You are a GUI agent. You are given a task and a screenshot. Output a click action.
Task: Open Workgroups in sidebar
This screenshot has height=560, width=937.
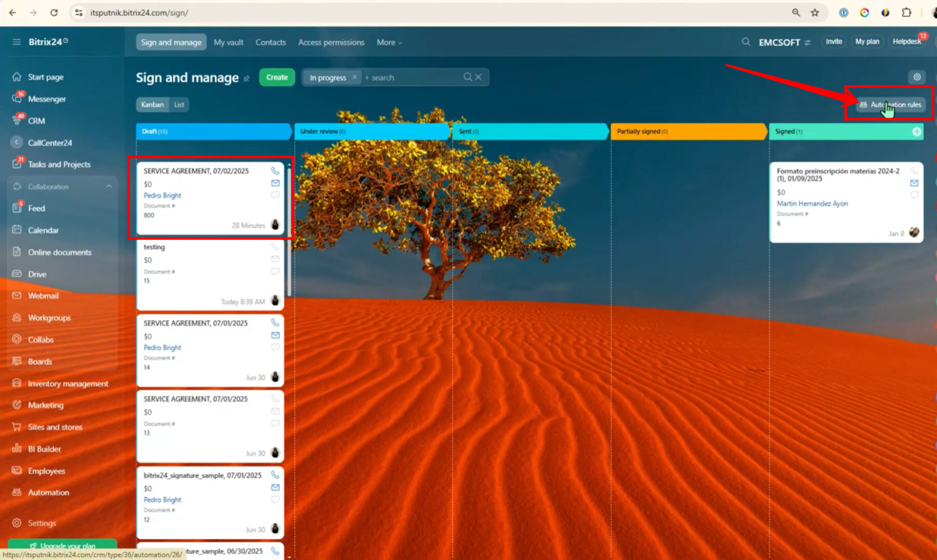point(49,318)
